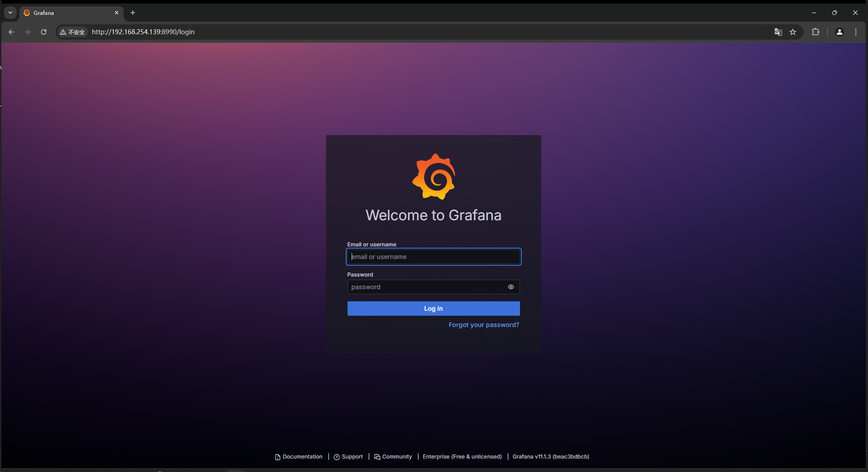Open the browser profile icon
868x472 pixels.
[x=840, y=32]
